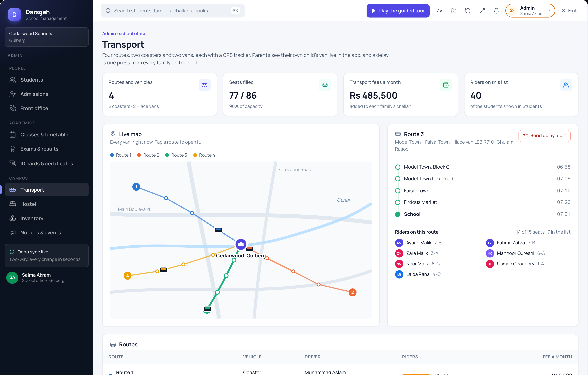Click the people icon in Riders on this list card
The width and height of the screenshot is (588, 375).
pyautogui.click(x=566, y=85)
